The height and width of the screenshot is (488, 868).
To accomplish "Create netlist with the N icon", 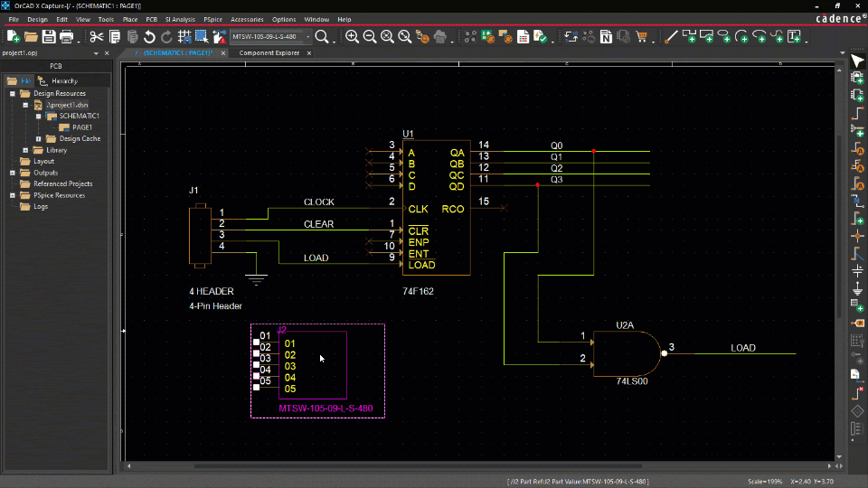I will (606, 37).
